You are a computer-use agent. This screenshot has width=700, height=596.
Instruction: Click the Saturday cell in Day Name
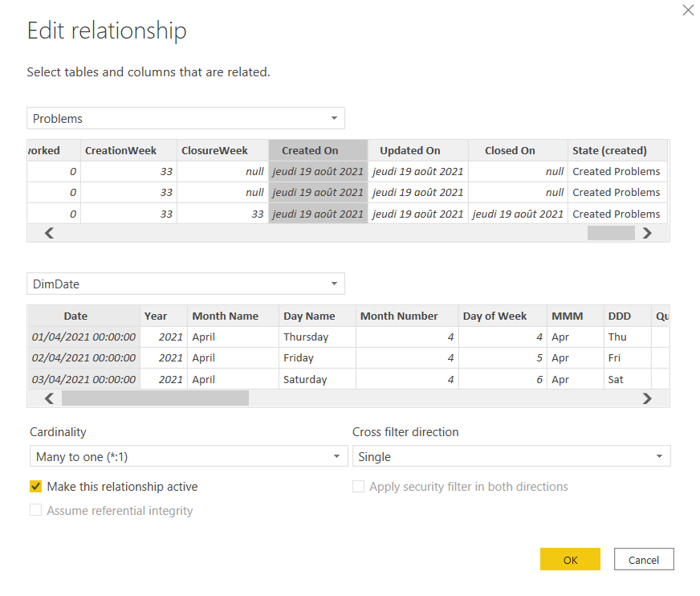[x=317, y=379]
